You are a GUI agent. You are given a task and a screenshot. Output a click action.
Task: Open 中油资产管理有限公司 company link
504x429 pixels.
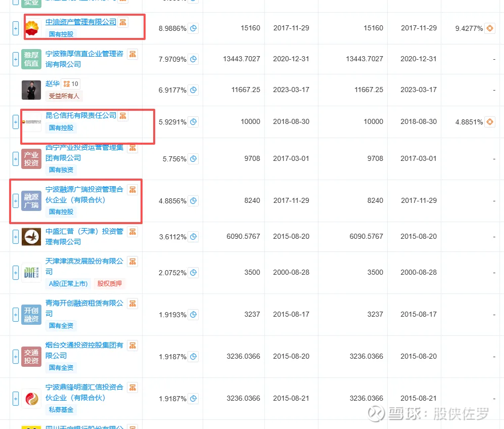[x=81, y=22]
